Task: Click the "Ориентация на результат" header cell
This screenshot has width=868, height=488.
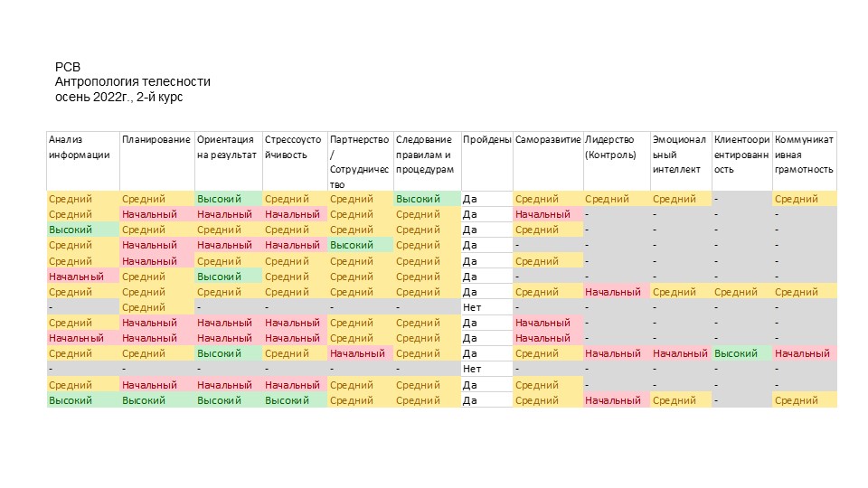Action: (x=227, y=147)
